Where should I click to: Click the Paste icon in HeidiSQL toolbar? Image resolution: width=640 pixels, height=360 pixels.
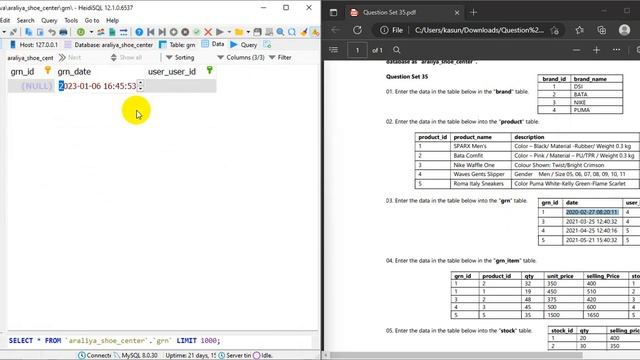(40, 32)
